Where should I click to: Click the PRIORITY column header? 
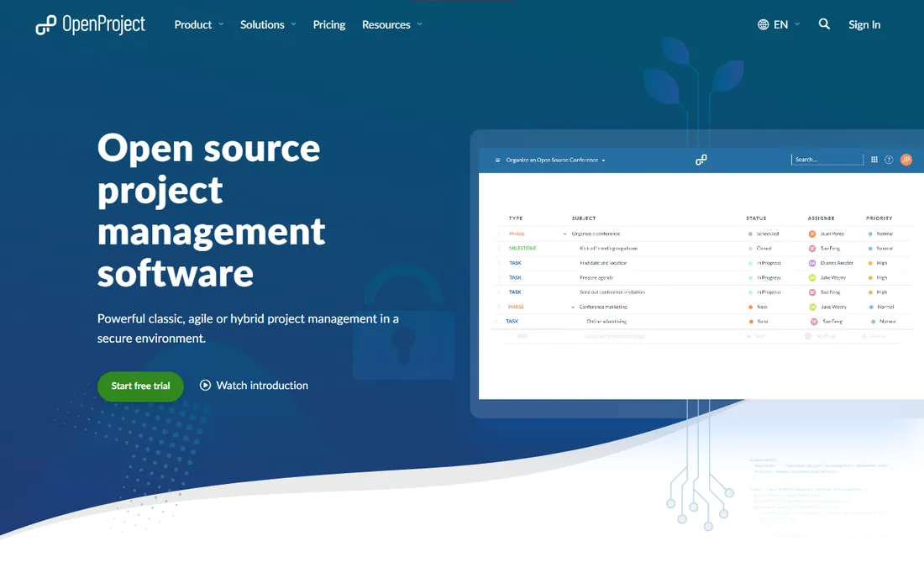tap(879, 218)
